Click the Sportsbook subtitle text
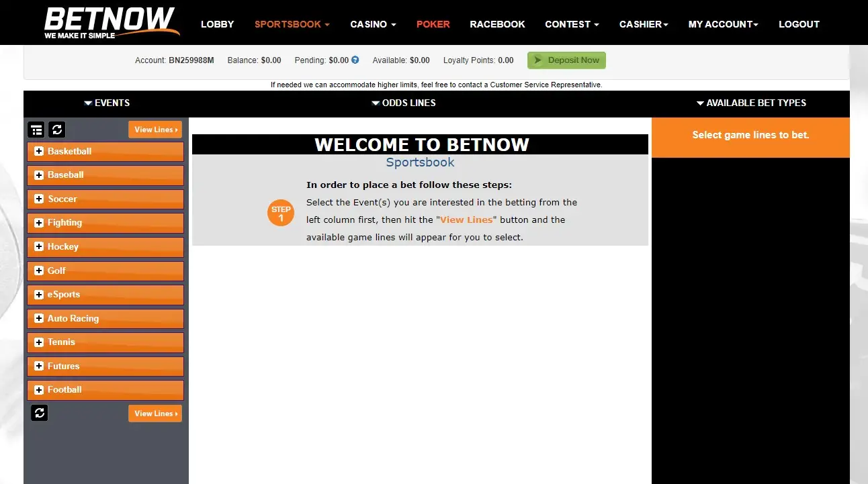 coord(420,162)
